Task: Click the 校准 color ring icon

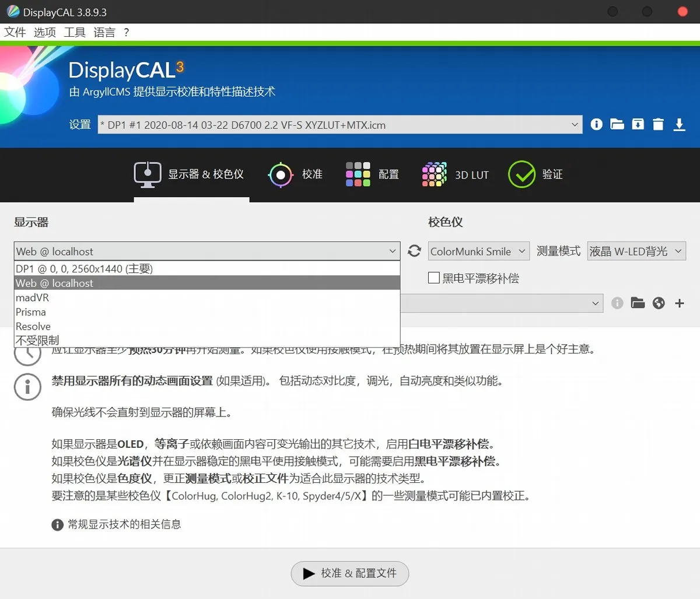Action: [x=281, y=174]
